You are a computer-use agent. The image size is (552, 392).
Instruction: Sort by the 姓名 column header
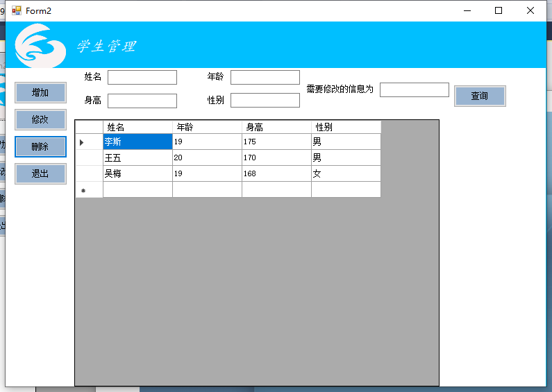[137, 127]
